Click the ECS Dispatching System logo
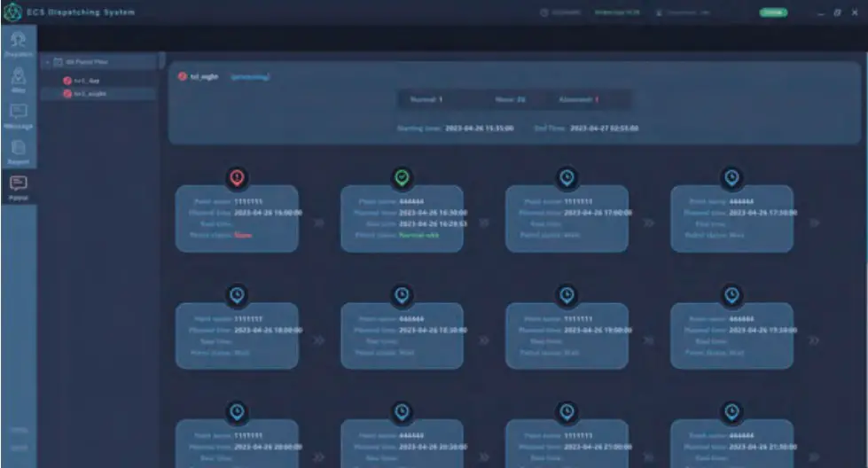Image resolution: width=868 pixels, height=468 pixels. click(x=12, y=12)
